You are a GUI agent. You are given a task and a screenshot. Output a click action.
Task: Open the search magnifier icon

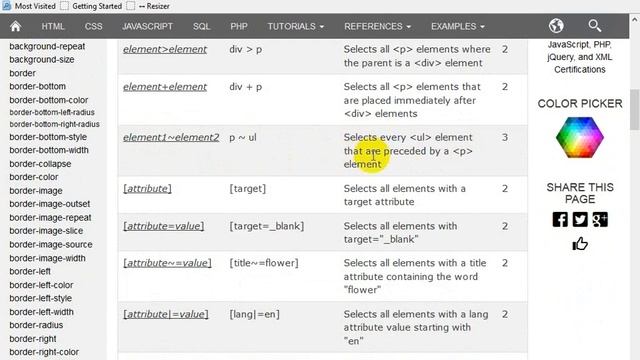click(595, 26)
